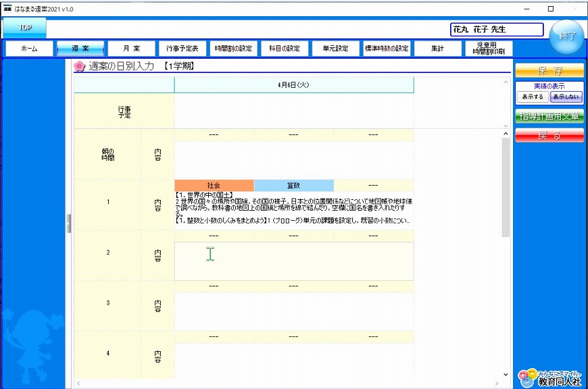This screenshot has width=588, height=389.
Task: Open 時間割の設定 tab
Action: [x=233, y=49]
